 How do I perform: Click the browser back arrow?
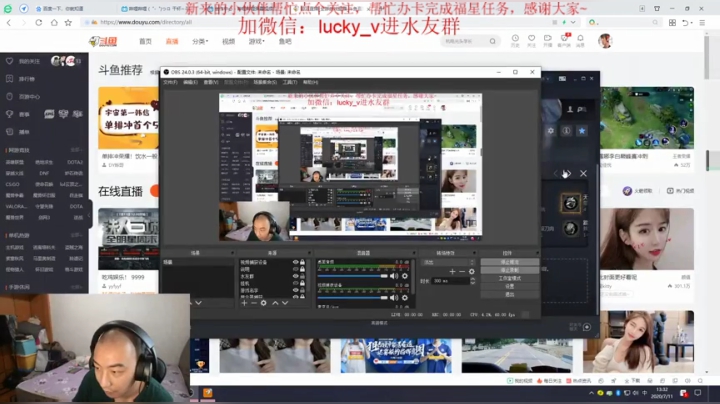(9, 22)
